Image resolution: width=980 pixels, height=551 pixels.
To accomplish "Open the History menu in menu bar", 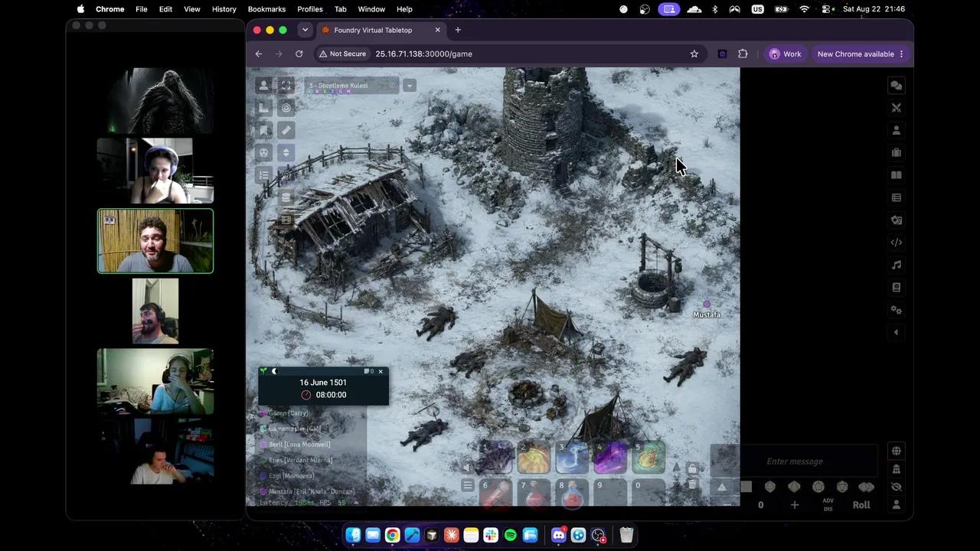I will pos(224,9).
